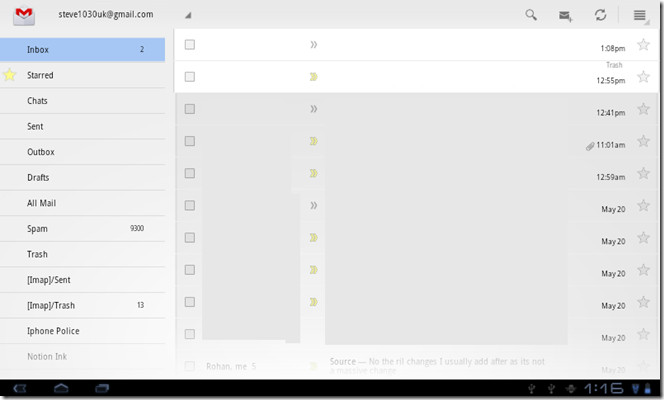Expand the account switcher arrow
The width and height of the screenshot is (664, 400).
[x=188, y=16]
